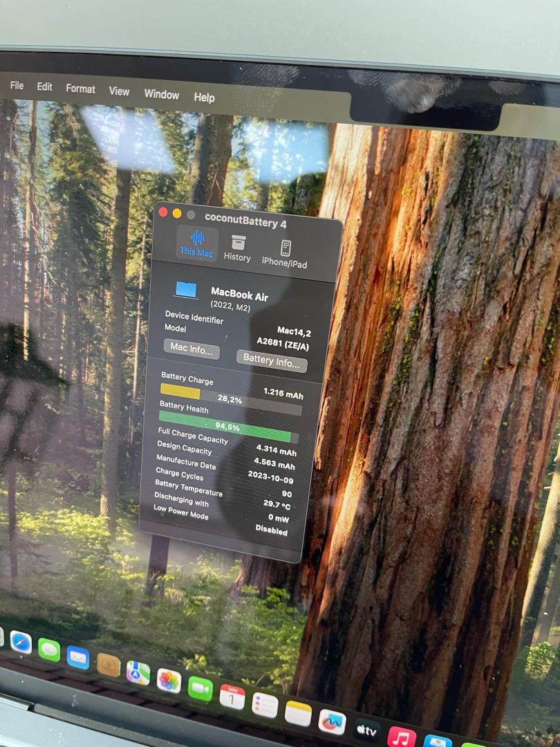Image resolution: width=560 pixels, height=747 pixels.
Task: Open Contacts app in the Dock
Action: tap(109, 665)
